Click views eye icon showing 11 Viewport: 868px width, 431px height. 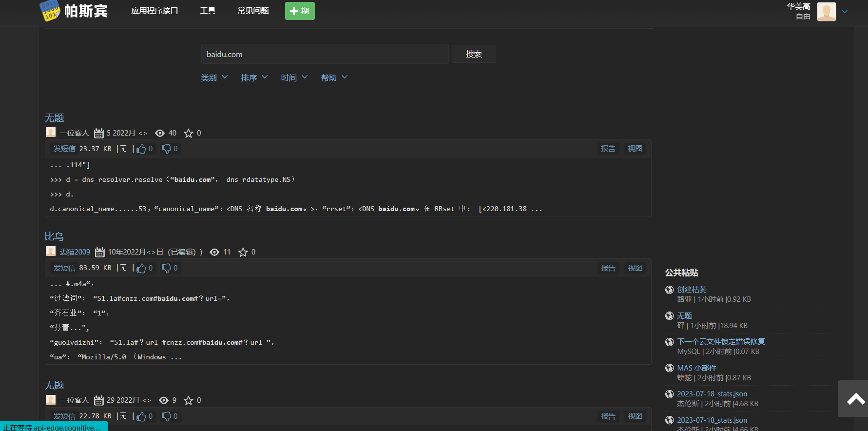(x=214, y=252)
